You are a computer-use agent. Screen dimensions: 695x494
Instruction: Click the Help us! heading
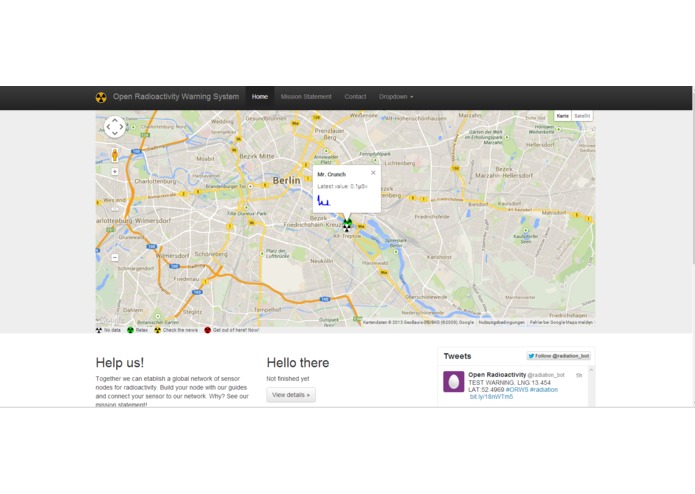coord(120,362)
